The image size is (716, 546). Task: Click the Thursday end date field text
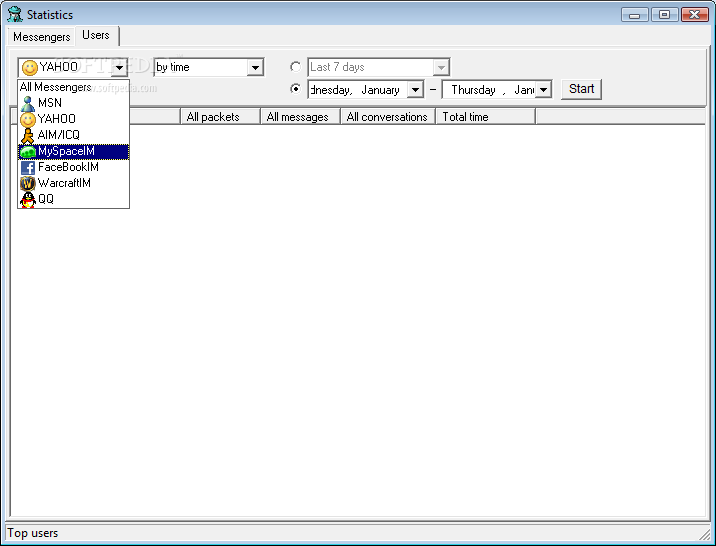click(x=492, y=89)
